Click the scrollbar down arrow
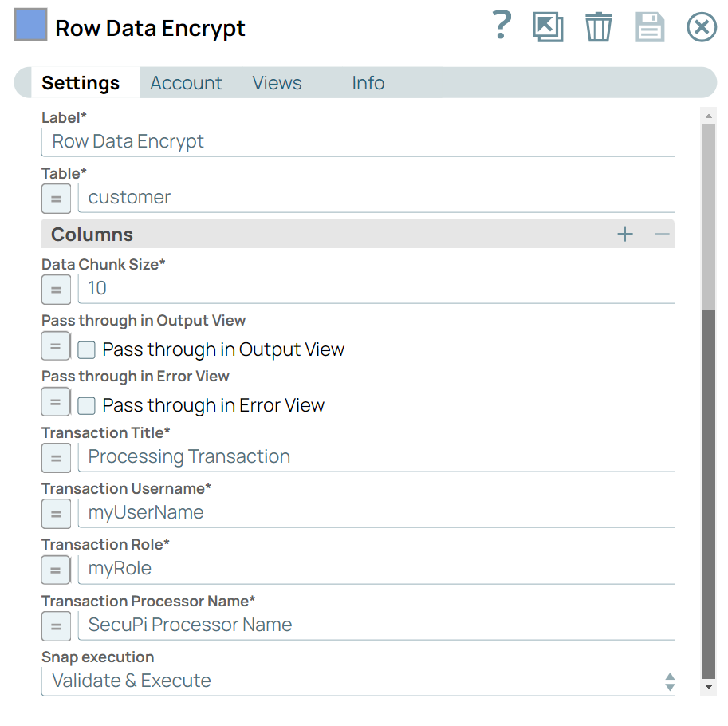 tap(709, 688)
